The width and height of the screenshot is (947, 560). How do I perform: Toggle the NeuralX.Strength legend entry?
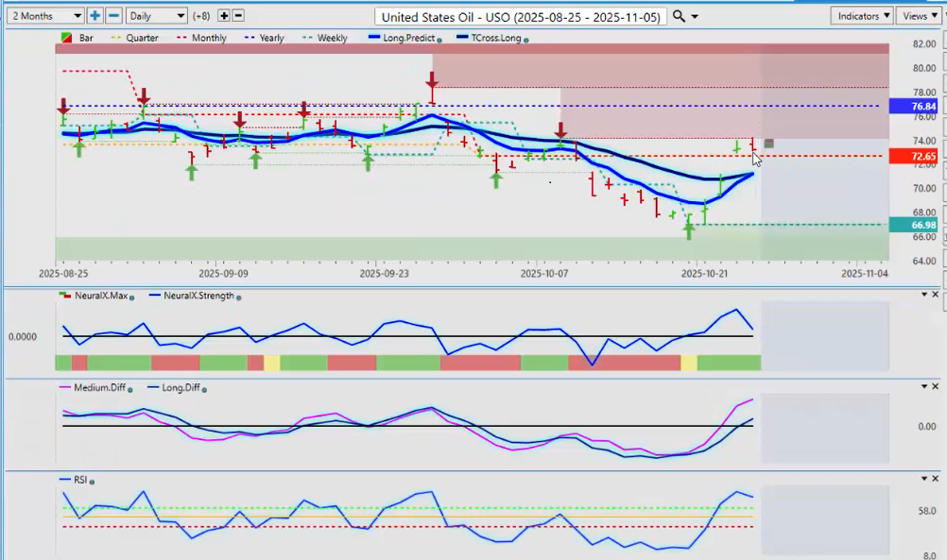[198, 297]
